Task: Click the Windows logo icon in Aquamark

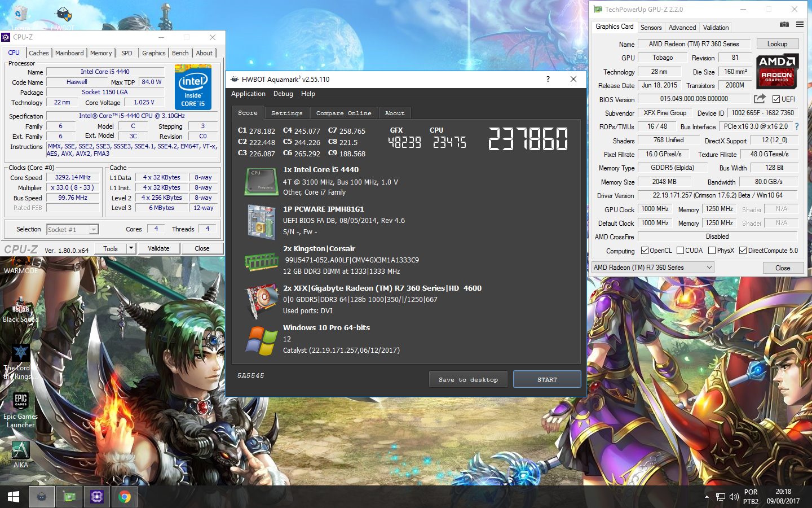Action: (262, 341)
